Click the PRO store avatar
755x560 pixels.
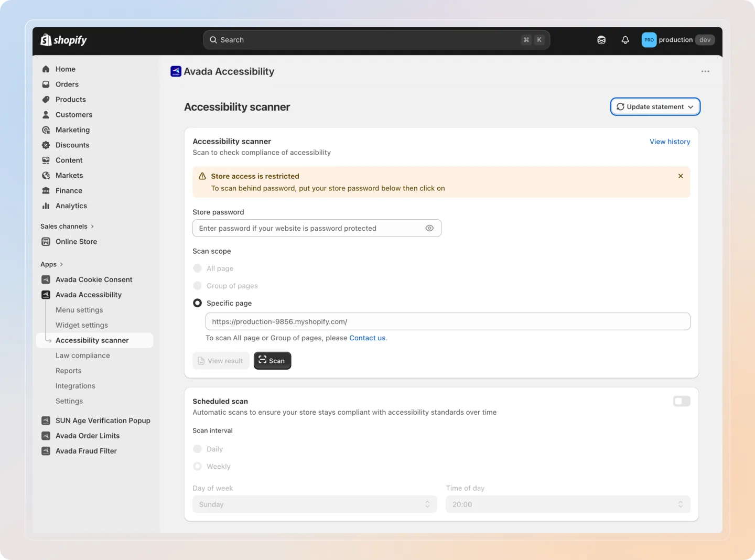[649, 40]
